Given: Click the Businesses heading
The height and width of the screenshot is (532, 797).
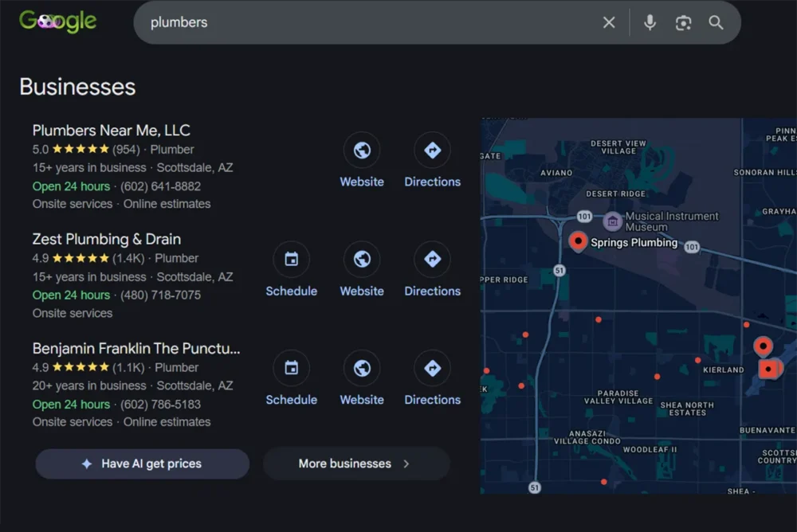Looking at the screenshot, I should [x=78, y=87].
